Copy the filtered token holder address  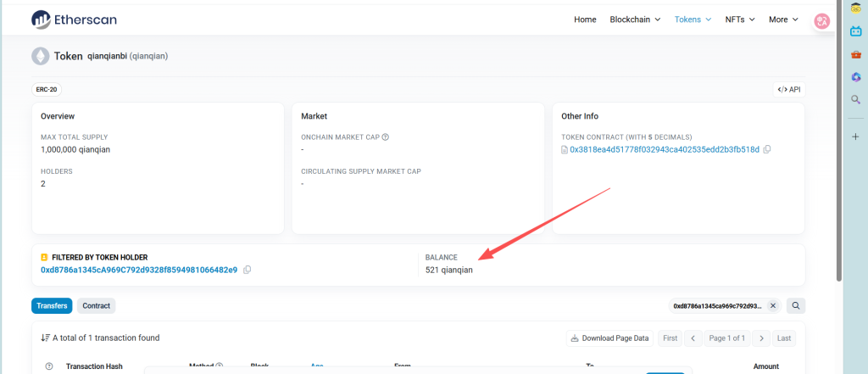[247, 270]
